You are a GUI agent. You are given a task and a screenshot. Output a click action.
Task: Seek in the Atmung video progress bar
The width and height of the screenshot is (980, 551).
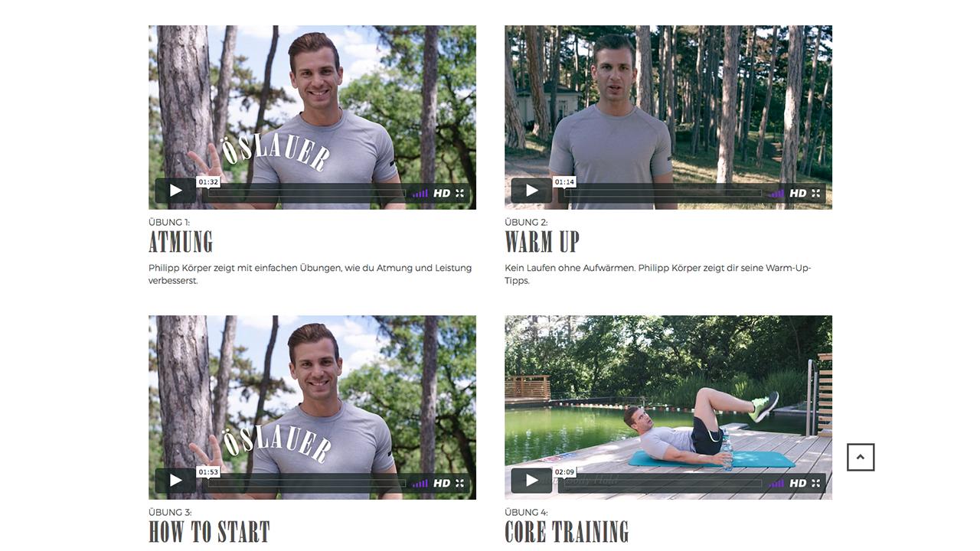[307, 194]
